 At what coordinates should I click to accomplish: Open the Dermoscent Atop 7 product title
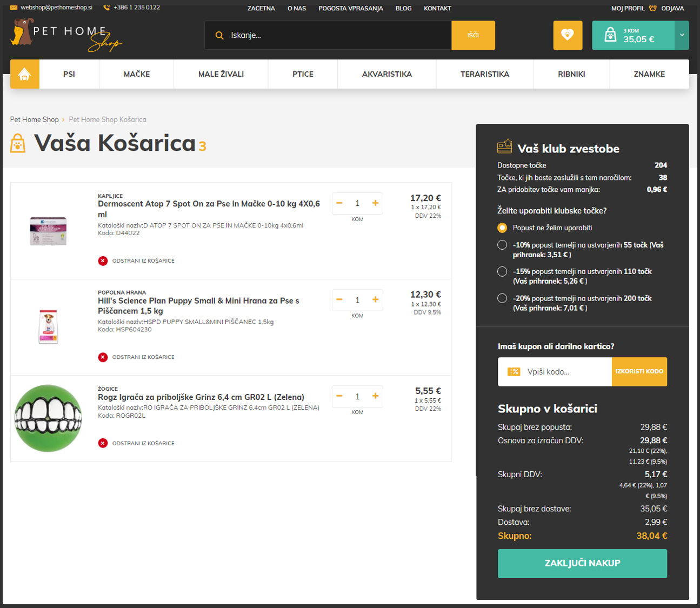click(x=209, y=209)
